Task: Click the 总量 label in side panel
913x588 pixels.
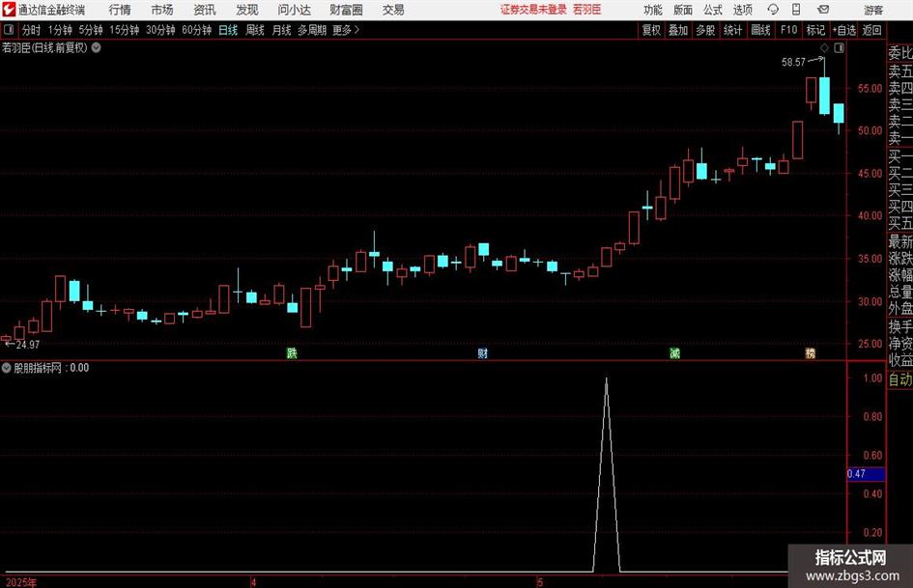Action: [x=900, y=293]
